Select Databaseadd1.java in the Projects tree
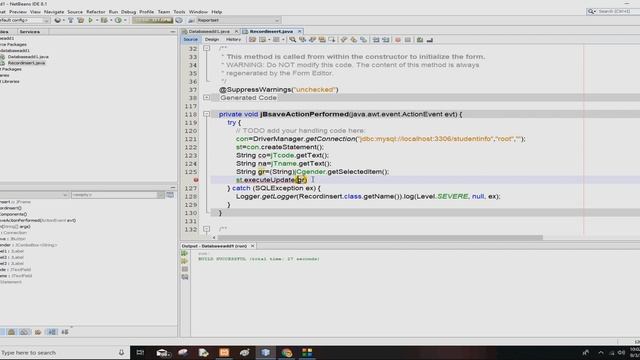The image size is (640, 360). coord(28,57)
